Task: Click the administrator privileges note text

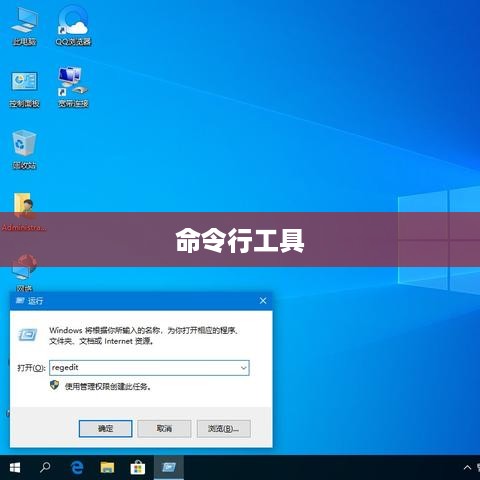Action: pos(108,386)
